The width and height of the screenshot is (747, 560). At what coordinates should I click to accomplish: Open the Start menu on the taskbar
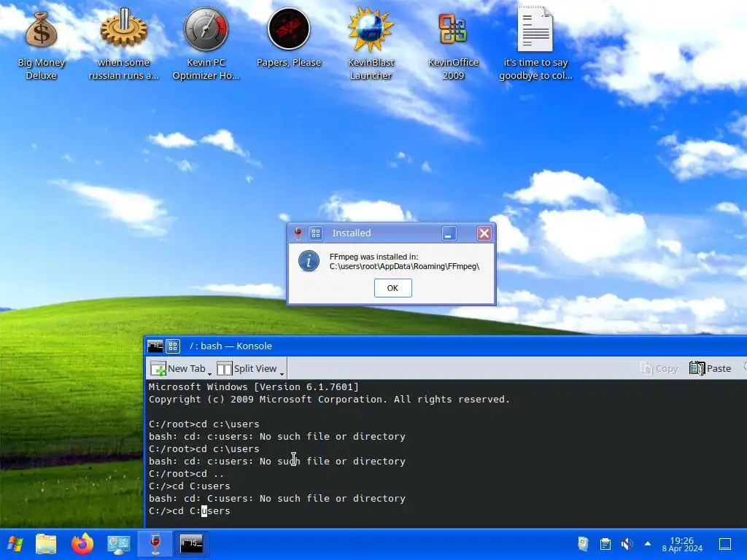pos(15,544)
